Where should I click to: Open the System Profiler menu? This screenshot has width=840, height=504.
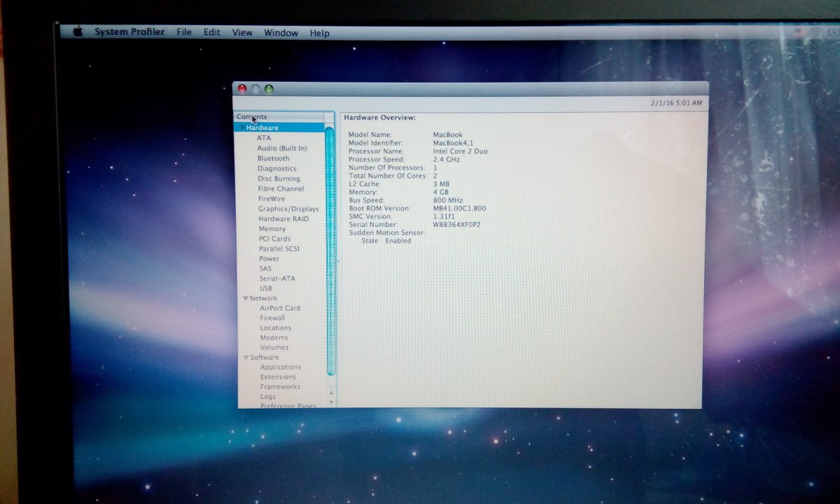tap(129, 32)
